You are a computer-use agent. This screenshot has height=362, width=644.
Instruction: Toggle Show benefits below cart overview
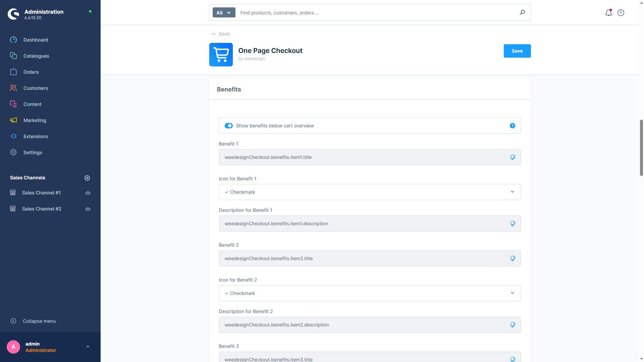(x=229, y=126)
